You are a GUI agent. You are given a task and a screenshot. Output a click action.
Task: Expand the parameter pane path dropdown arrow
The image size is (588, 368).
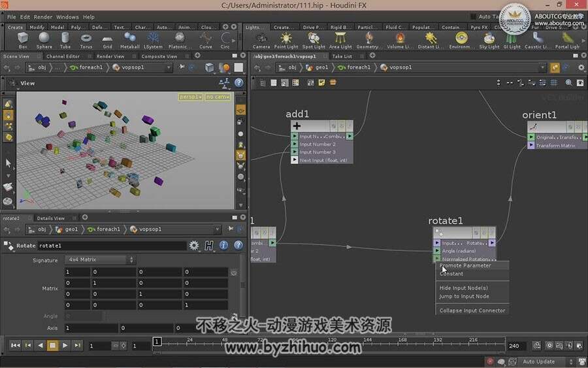[217, 229]
